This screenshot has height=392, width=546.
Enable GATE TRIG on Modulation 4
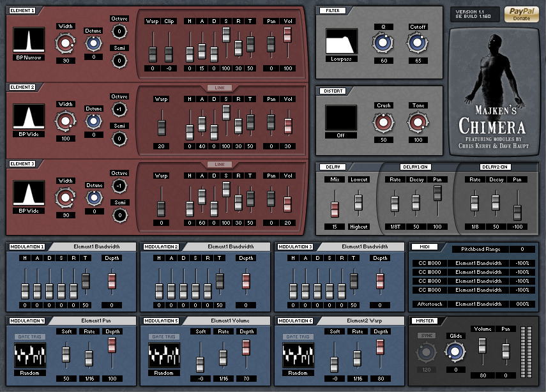(29, 336)
